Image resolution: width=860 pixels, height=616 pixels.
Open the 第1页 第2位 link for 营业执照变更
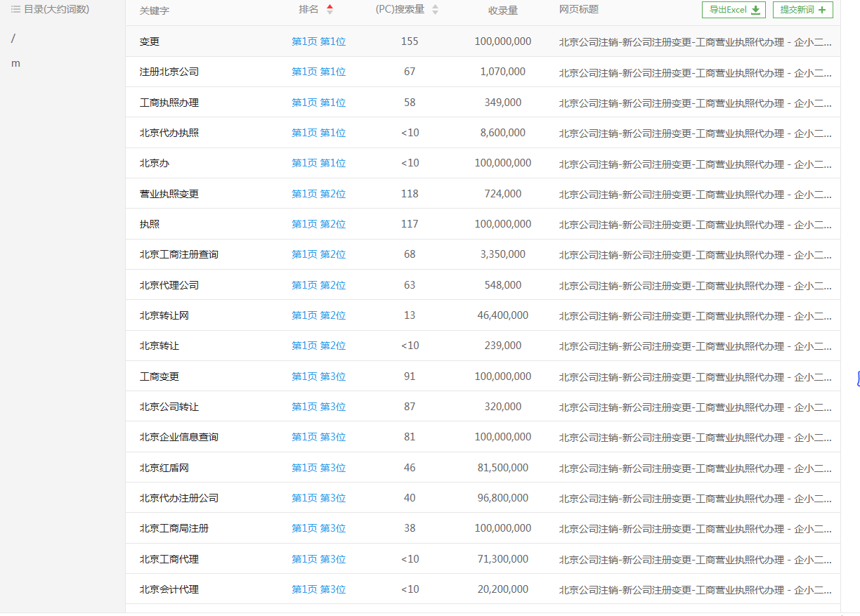(318, 193)
